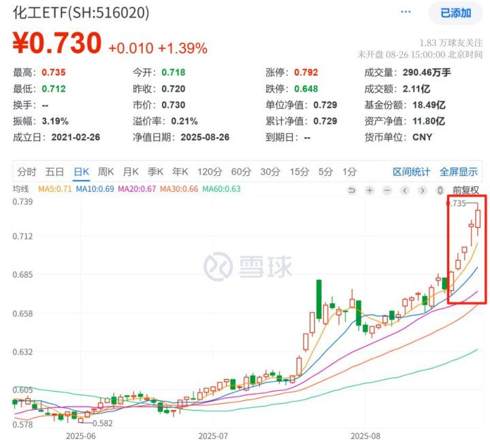Image resolution: width=490 pixels, height=448 pixels.
Task: Click the MA60:0.63 indicator label
Action: 222,189
